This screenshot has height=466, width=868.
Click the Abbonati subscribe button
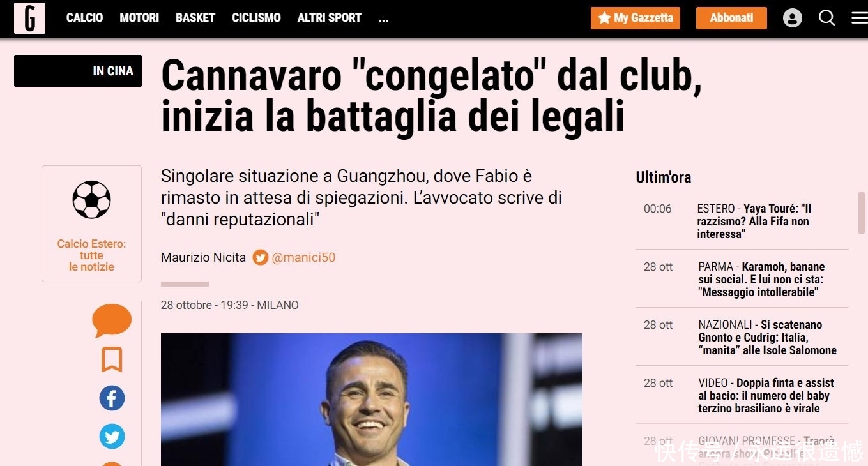tap(731, 18)
